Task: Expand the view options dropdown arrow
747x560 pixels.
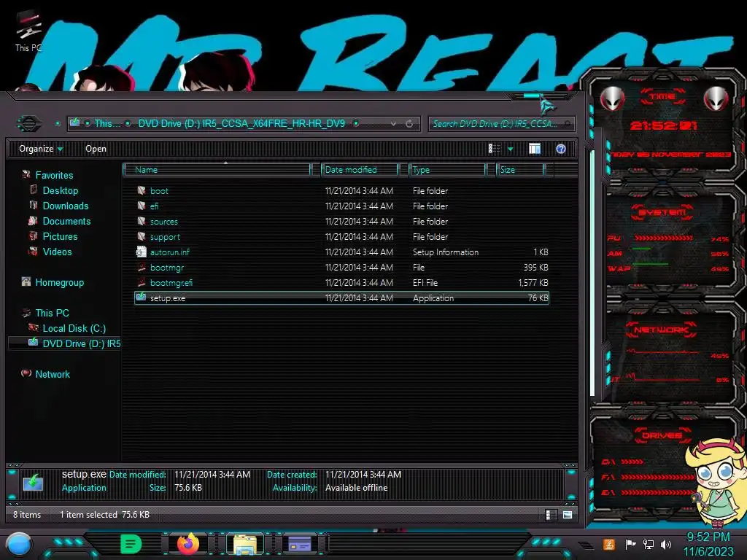Action: 510,149
